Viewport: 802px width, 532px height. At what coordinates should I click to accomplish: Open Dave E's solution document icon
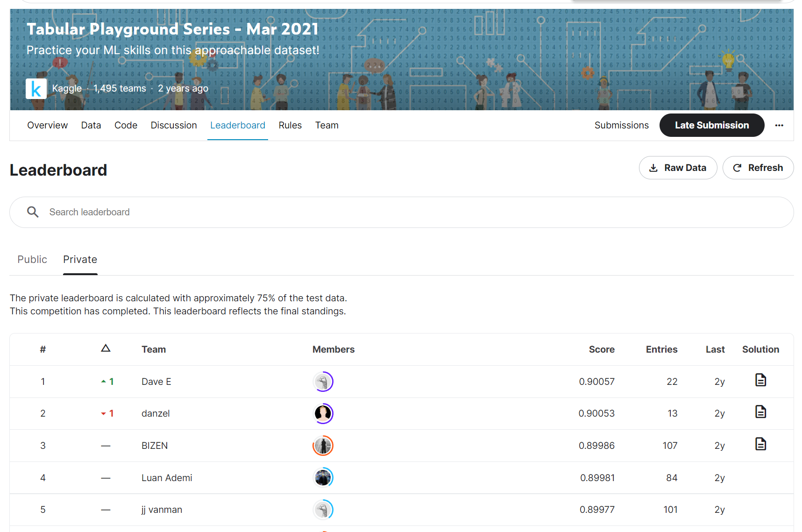[x=760, y=380]
